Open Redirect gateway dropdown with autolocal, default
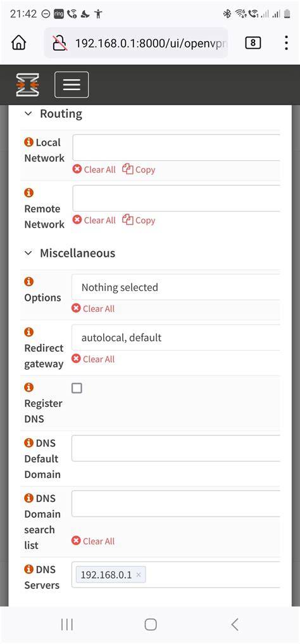This screenshot has width=300, height=644. pyautogui.click(x=176, y=338)
